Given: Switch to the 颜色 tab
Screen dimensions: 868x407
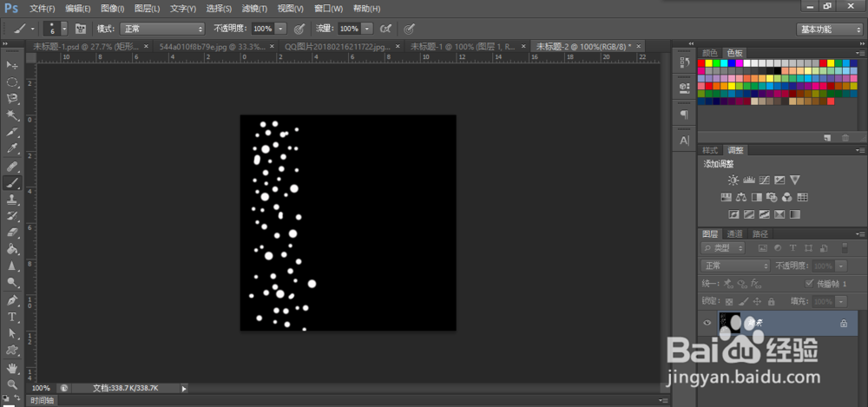Looking at the screenshot, I should pos(710,53).
